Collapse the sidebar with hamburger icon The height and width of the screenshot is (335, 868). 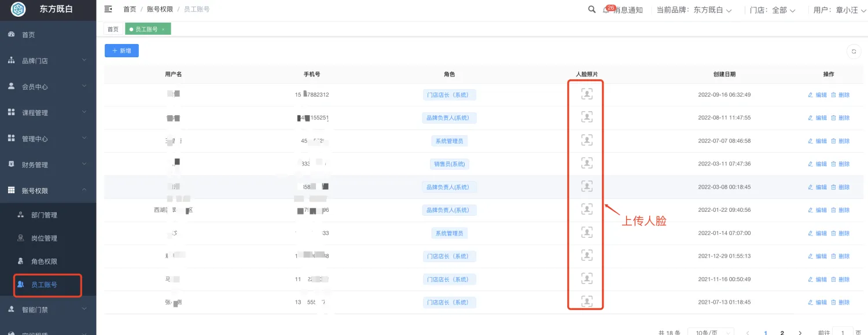pos(108,9)
